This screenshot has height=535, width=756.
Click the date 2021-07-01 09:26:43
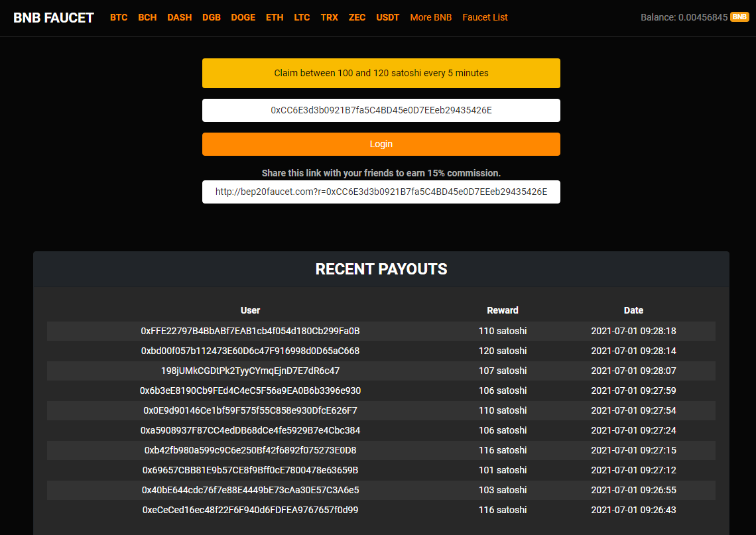tap(633, 510)
